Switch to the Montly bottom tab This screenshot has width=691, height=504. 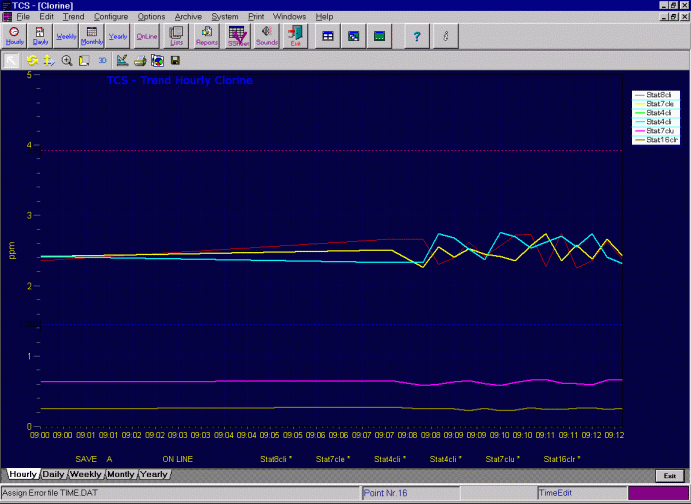(x=120, y=474)
